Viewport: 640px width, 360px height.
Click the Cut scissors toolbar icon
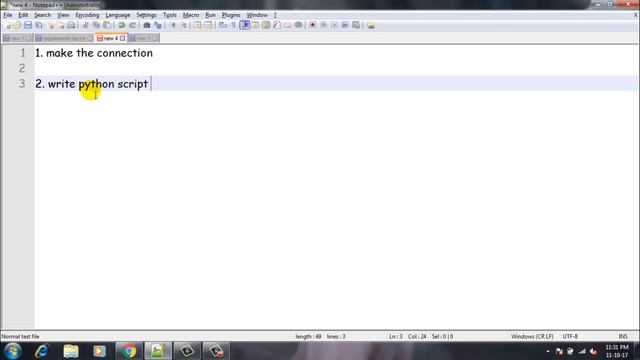coord(85,25)
